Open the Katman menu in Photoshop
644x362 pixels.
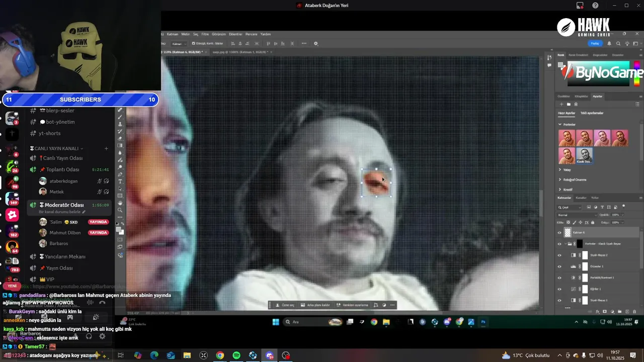[x=173, y=34]
